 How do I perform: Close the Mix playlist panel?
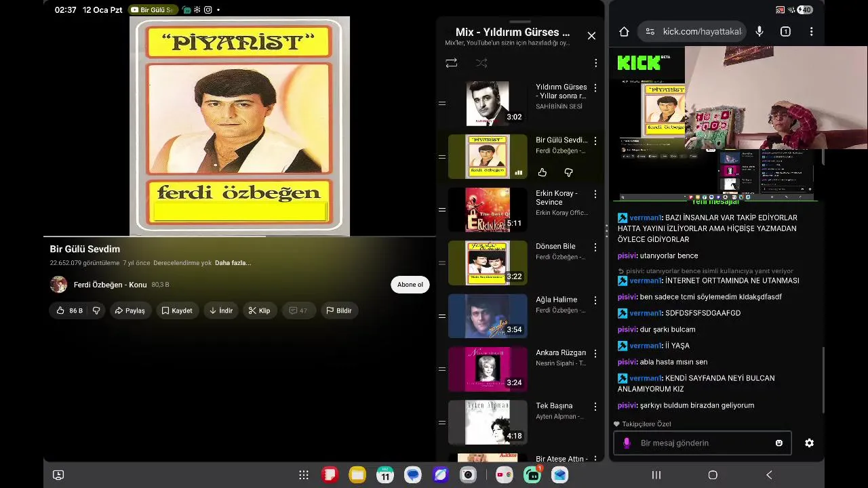(x=591, y=36)
